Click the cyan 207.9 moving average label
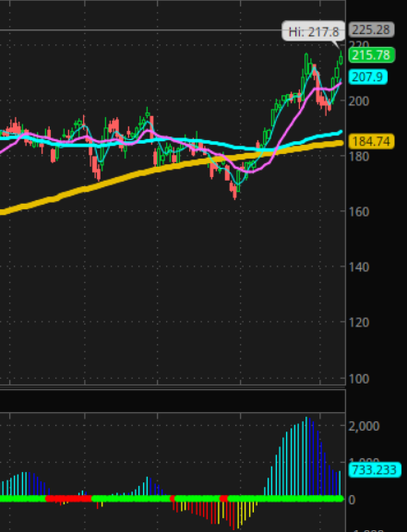 pyautogui.click(x=368, y=77)
